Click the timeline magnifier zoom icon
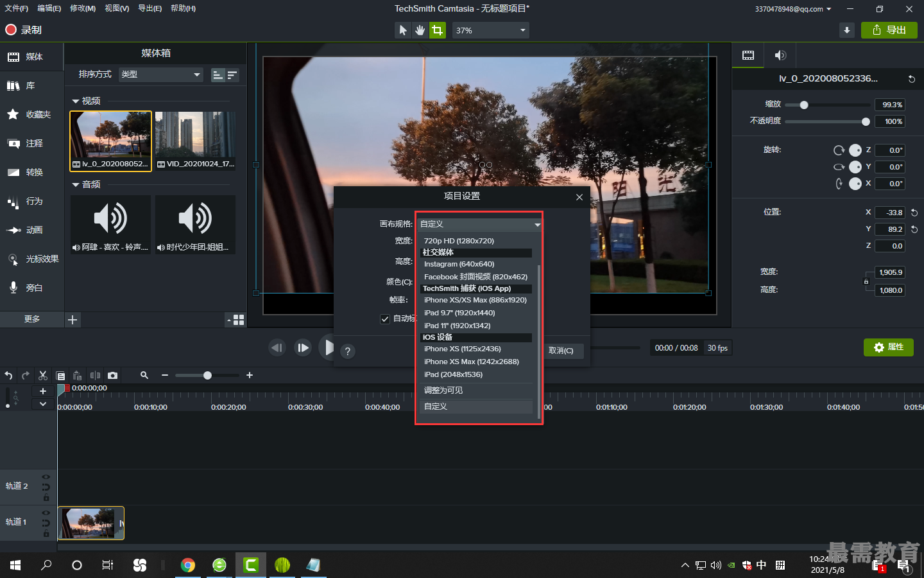Viewport: 924px width, 578px height. click(x=144, y=375)
